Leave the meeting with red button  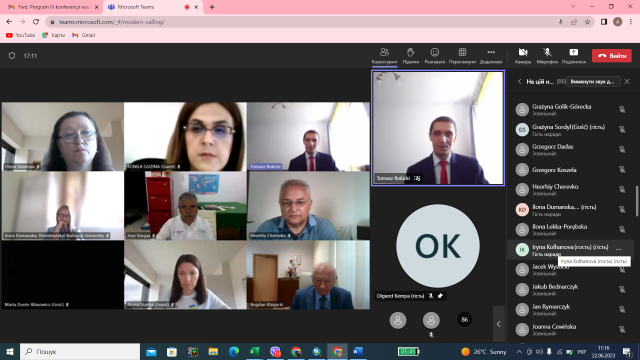click(612, 56)
